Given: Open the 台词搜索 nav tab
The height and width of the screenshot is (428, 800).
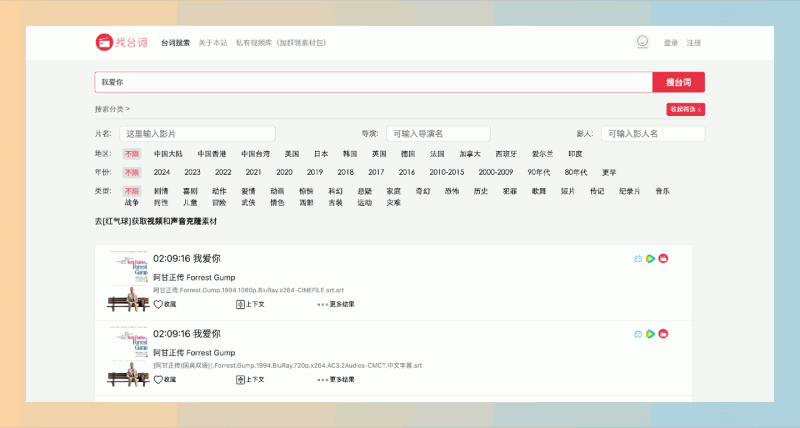Looking at the screenshot, I should pyautogui.click(x=176, y=43).
